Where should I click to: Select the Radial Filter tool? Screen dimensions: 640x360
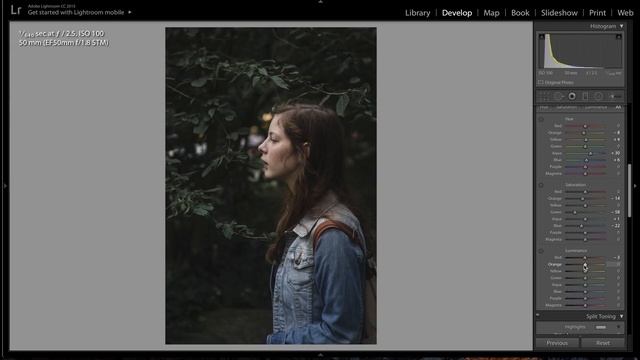click(x=598, y=96)
